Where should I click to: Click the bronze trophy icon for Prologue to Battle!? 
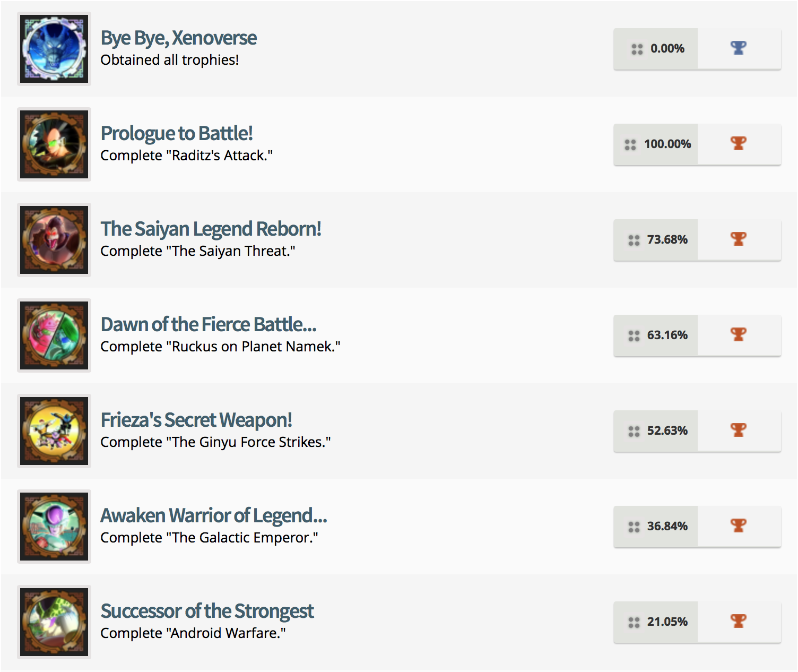coord(738,144)
